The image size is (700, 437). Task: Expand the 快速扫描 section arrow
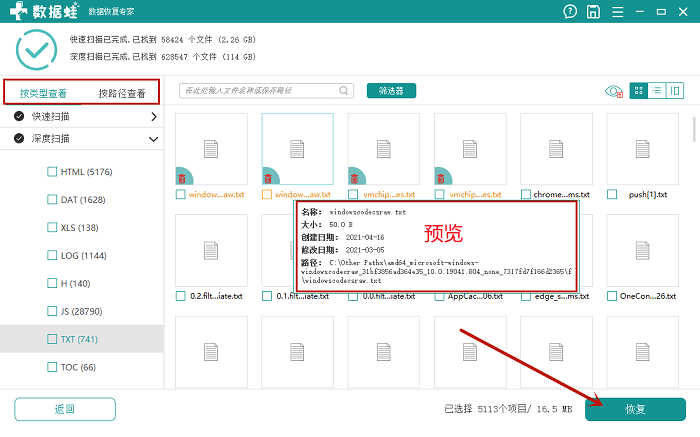(x=154, y=117)
